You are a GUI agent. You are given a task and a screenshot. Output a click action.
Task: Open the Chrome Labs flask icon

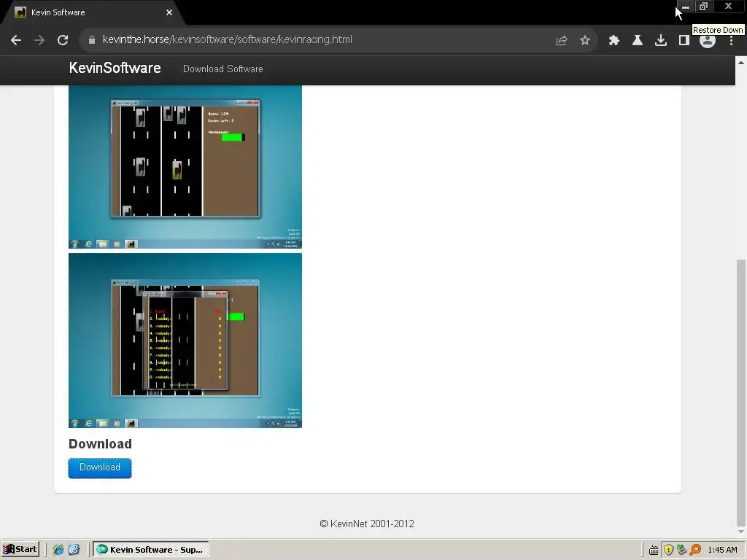(x=637, y=41)
